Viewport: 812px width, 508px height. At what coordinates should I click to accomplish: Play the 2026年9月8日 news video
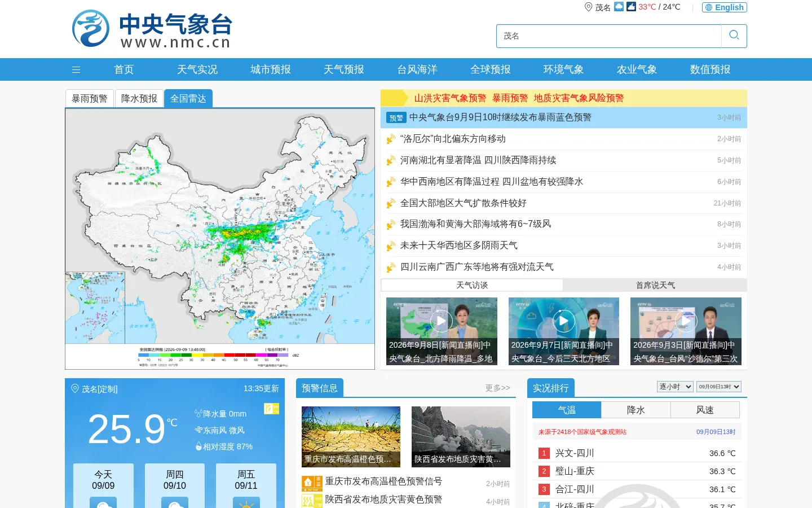click(442, 321)
